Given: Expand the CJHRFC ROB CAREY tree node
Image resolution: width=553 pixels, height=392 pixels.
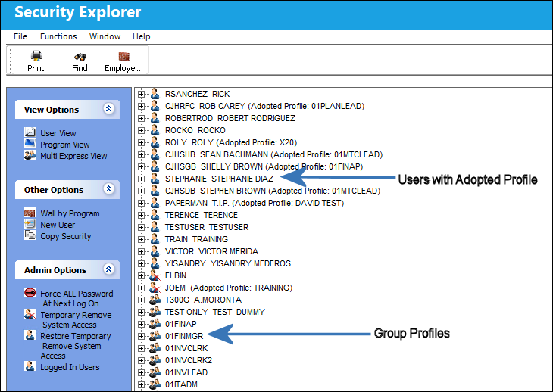Looking at the screenshot, I should [141, 106].
